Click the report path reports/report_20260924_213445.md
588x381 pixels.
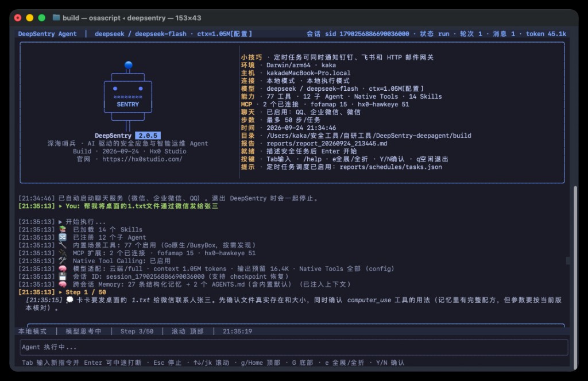(327, 144)
